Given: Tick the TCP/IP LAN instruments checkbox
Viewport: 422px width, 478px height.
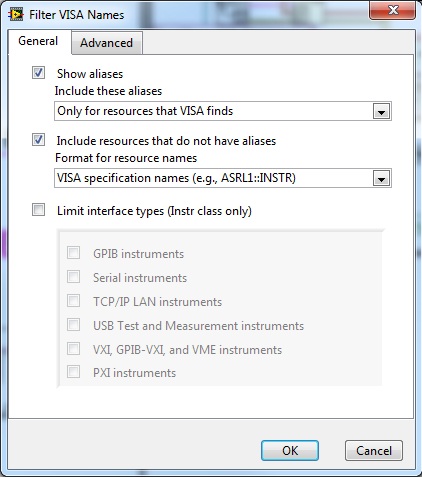Looking at the screenshot, I should coord(73,301).
